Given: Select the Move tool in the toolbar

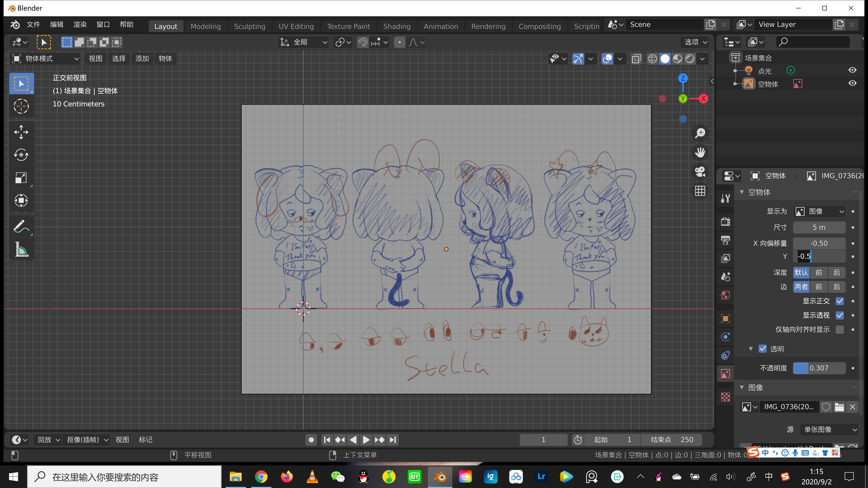Looking at the screenshot, I should click(21, 132).
